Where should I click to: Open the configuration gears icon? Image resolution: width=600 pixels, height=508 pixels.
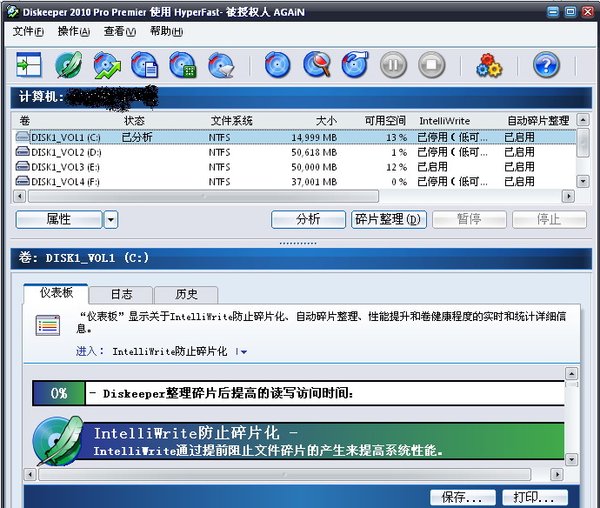point(489,65)
